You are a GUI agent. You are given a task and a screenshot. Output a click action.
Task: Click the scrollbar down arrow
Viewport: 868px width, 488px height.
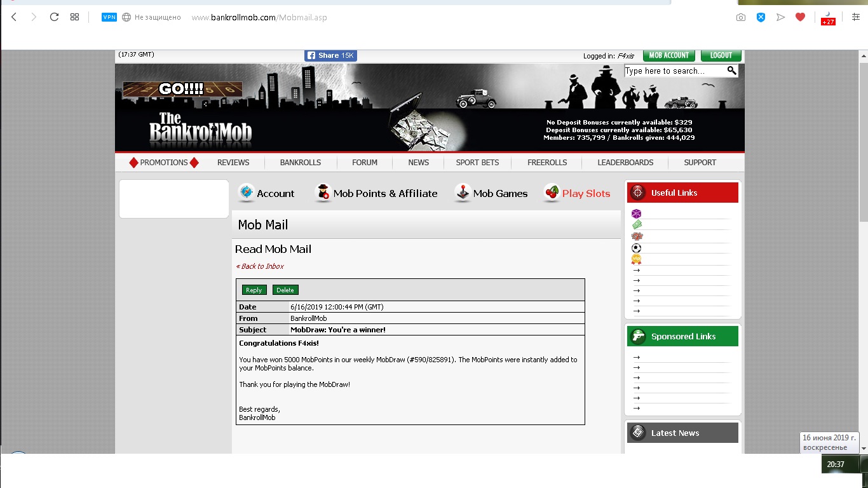pos(863,449)
